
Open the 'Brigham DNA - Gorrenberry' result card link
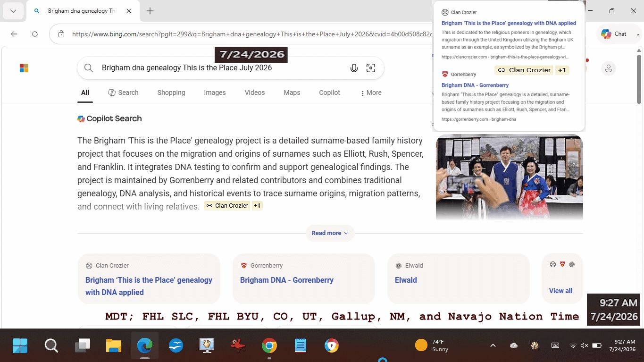287,280
